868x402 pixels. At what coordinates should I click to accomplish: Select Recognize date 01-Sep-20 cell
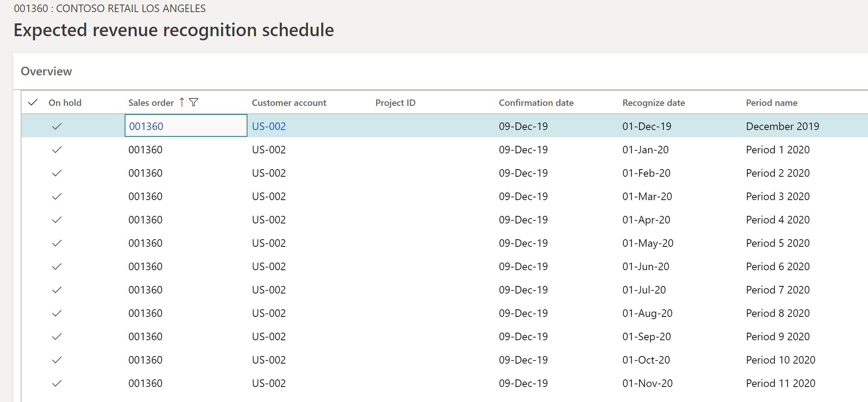647,336
